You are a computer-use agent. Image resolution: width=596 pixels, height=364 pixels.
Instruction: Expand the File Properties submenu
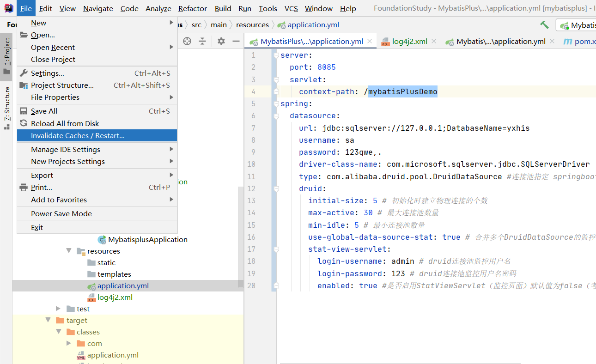point(171,97)
